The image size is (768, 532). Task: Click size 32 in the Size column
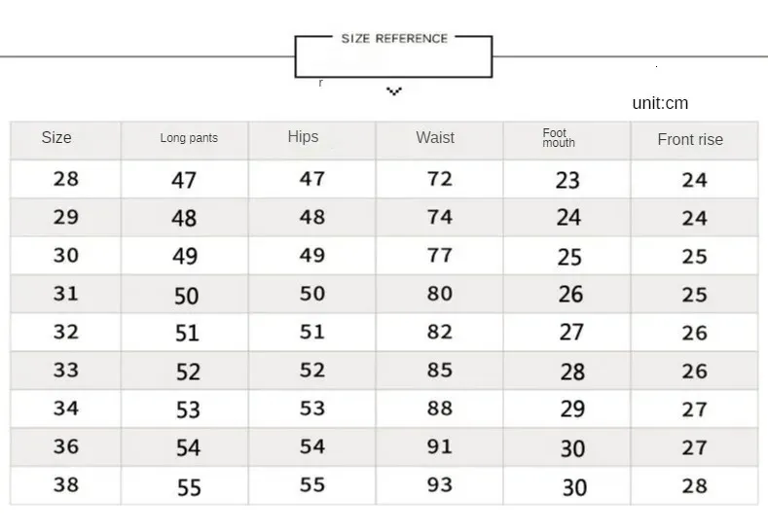[66, 332]
